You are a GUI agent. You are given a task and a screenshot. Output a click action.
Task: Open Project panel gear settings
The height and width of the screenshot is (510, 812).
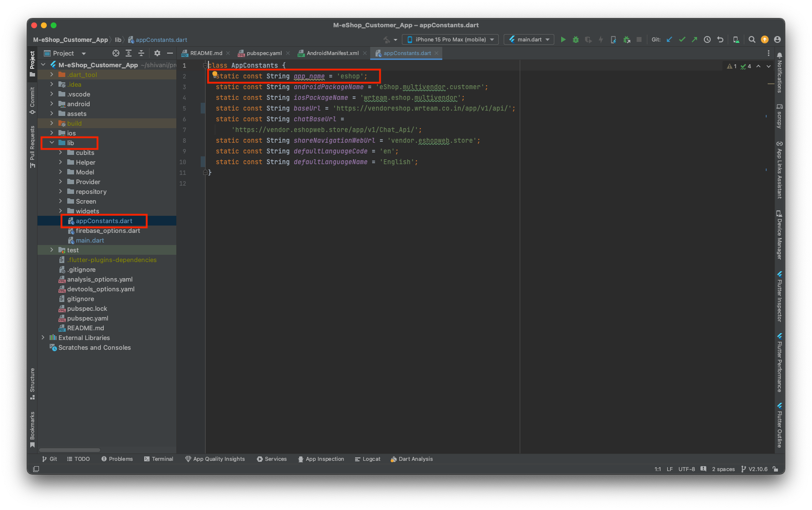pos(157,53)
